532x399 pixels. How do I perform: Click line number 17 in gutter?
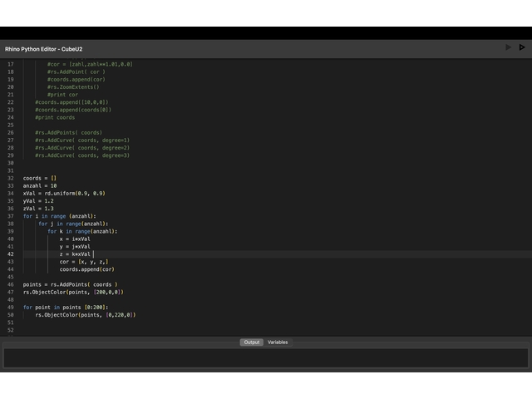[11, 64]
